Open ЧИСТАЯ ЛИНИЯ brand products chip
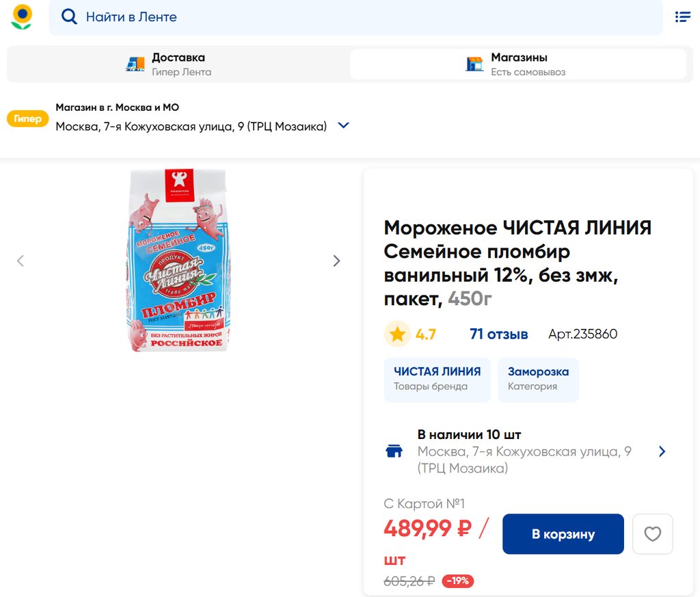The width and height of the screenshot is (700, 597). pyautogui.click(x=437, y=379)
